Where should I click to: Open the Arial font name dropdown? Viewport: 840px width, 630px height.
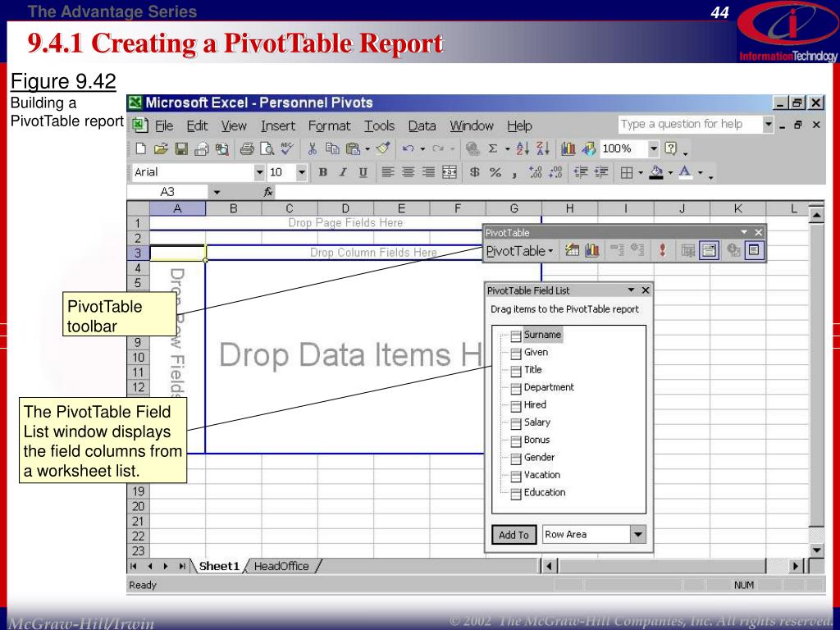(x=259, y=172)
